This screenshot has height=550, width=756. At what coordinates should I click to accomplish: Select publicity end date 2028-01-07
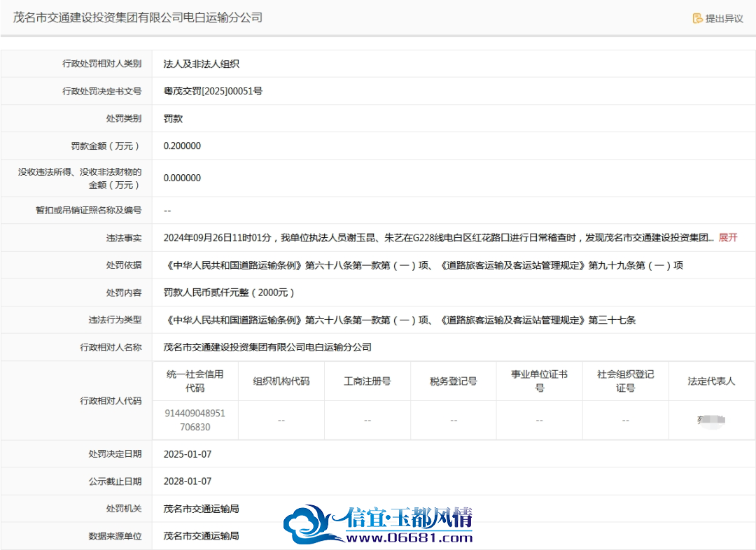click(188, 481)
